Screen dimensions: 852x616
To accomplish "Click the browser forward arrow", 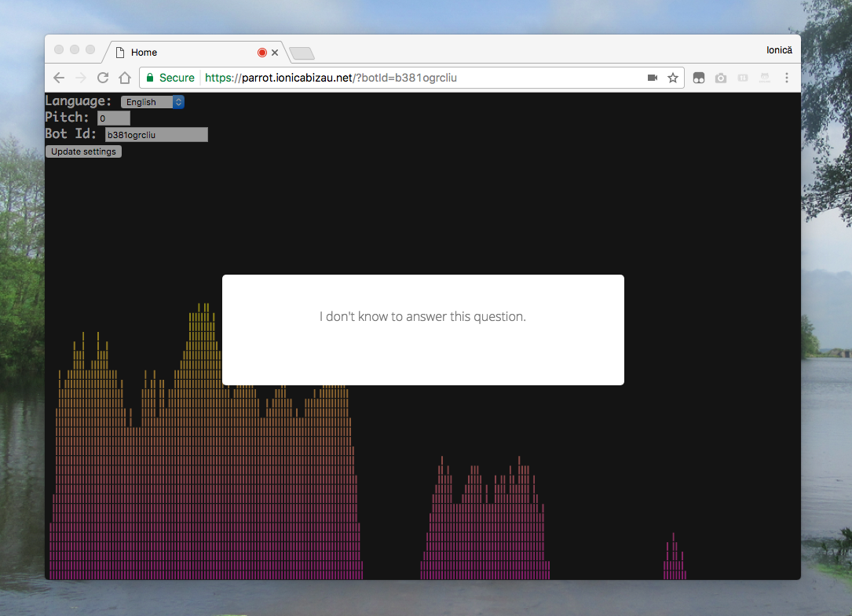I will point(80,78).
